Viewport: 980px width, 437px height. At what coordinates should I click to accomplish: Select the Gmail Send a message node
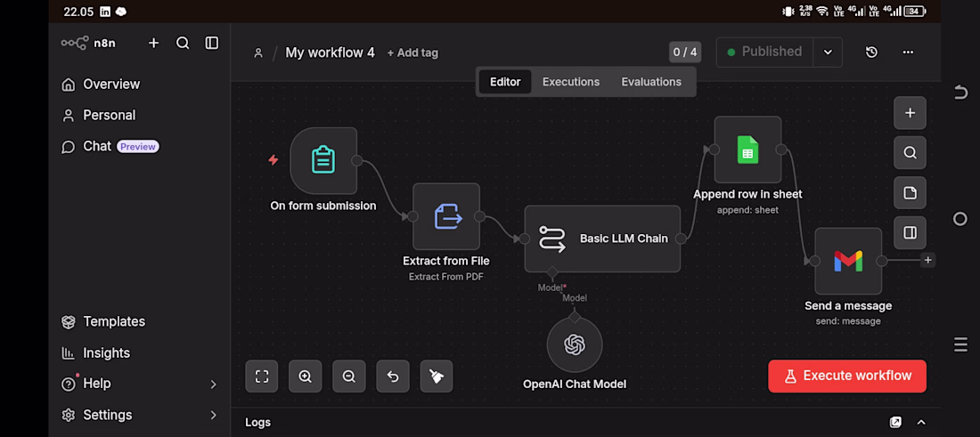(848, 261)
